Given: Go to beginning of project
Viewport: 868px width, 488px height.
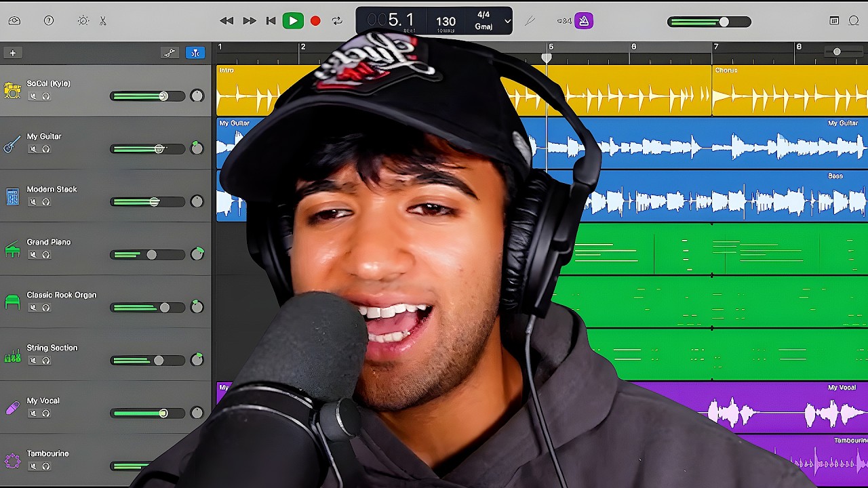Looking at the screenshot, I should (x=271, y=21).
